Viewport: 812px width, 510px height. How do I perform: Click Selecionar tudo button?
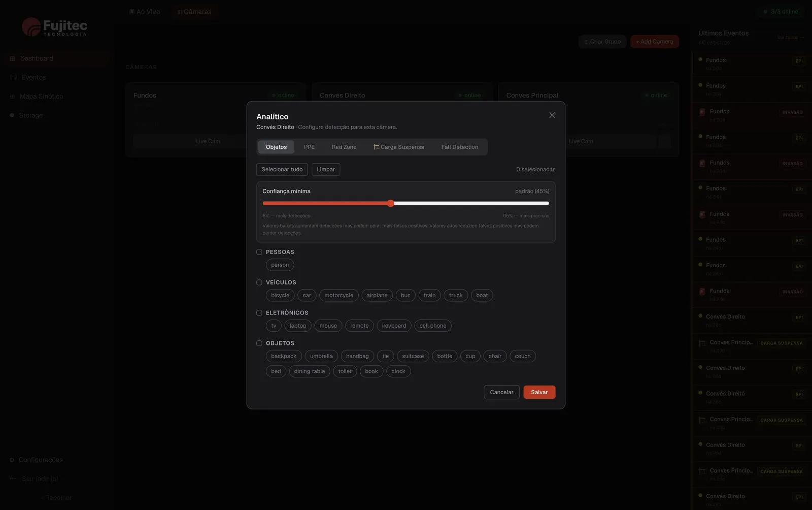point(282,169)
